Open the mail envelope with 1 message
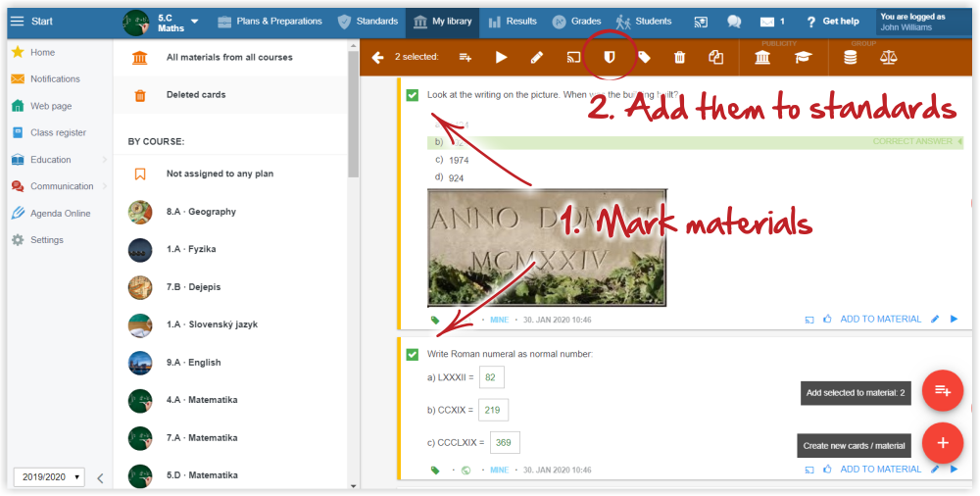The height and width of the screenshot is (496, 980). pyautogui.click(x=772, y=22)
